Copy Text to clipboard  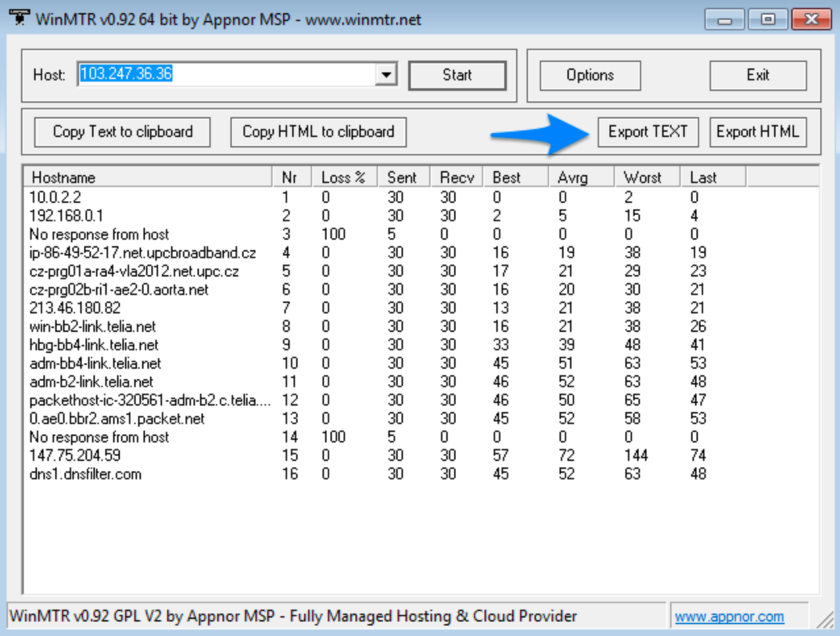tap(121, 132)
